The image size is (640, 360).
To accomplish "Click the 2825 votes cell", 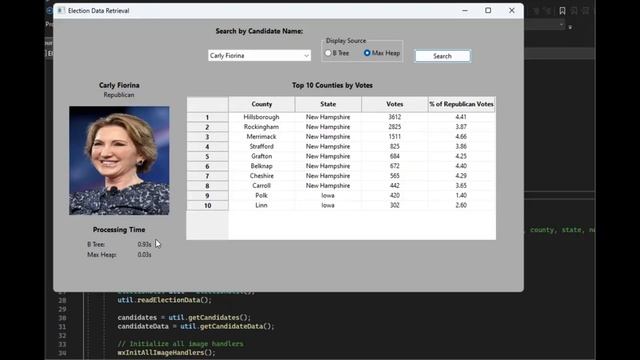I will [395, 127].
